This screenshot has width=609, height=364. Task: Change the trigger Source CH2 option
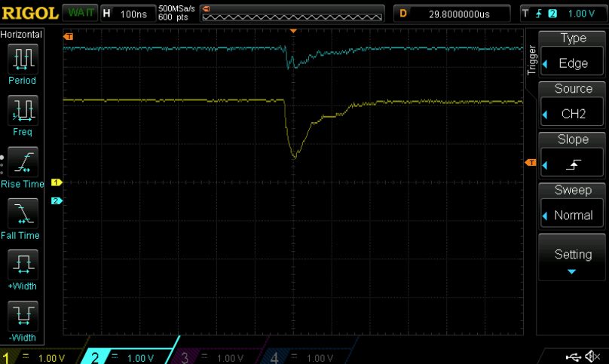click(x=572, y=105)
